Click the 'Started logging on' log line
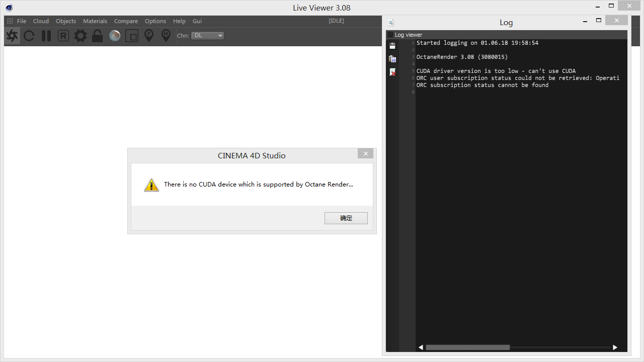644x362 pixels. point(477,43)
